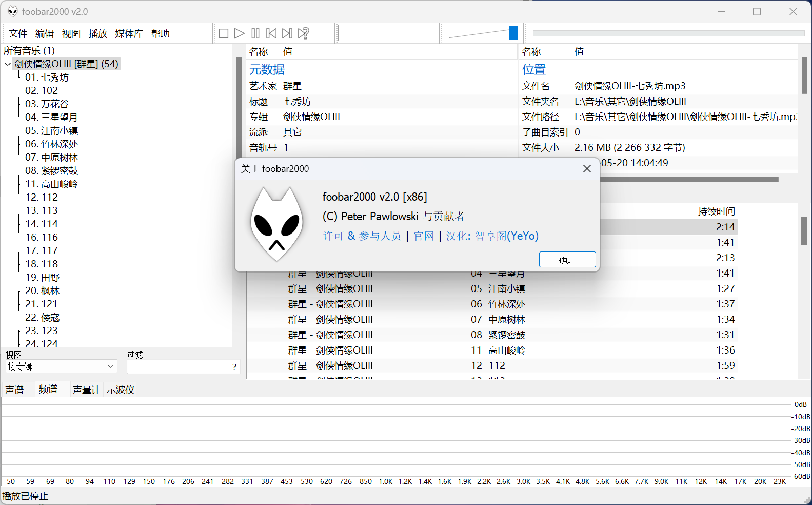Select track 05. 江南小镇 in tree
Image resolution: width=812 pixels, height=505 pixels.
pyautogui.click(x=51, y=131)
